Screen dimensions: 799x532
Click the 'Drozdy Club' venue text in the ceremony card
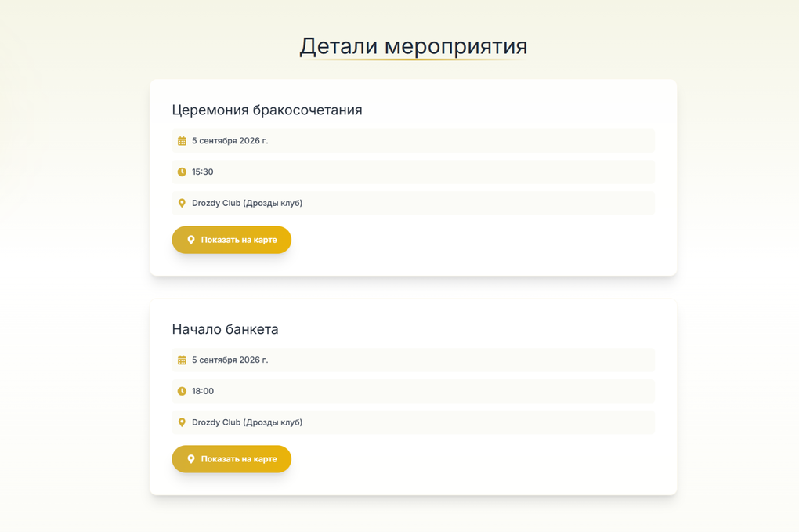click(x=247, y=203)
